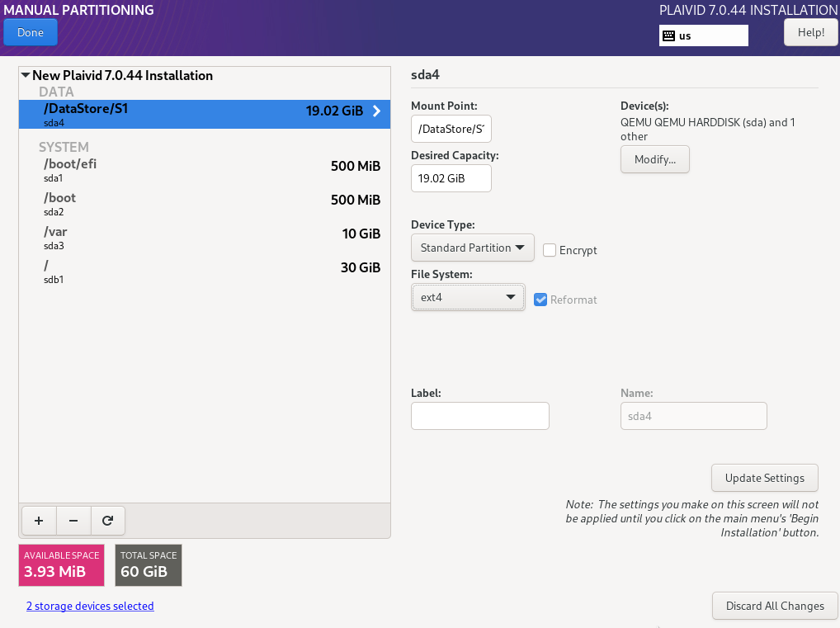Select the / root sdb1 partition row
Viewport: 840px width, 628px height.
coord(205,272)
